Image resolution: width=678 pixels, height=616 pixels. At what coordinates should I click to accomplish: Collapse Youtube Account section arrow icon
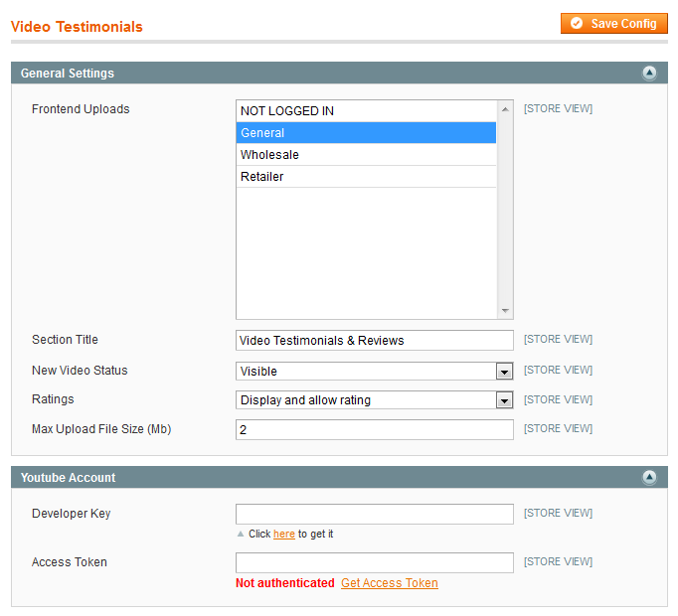coord(648,477)
